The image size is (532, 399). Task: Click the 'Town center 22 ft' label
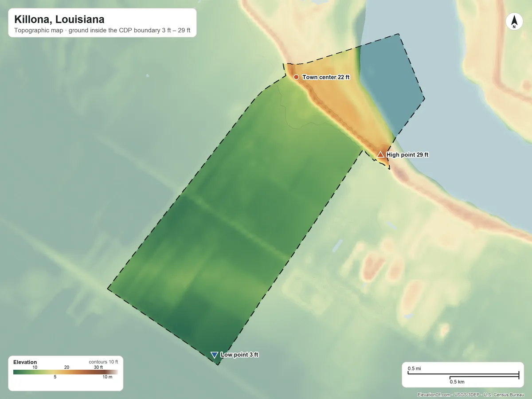click(326, 77)
